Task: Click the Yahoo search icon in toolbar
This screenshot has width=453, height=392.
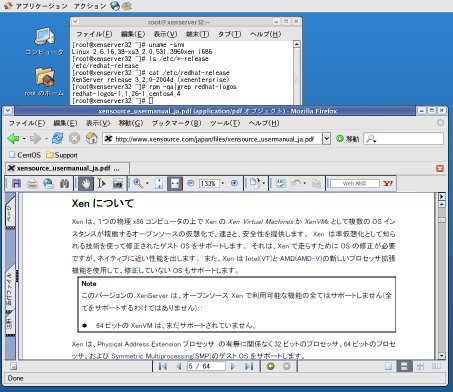Action: click(388, 183)
